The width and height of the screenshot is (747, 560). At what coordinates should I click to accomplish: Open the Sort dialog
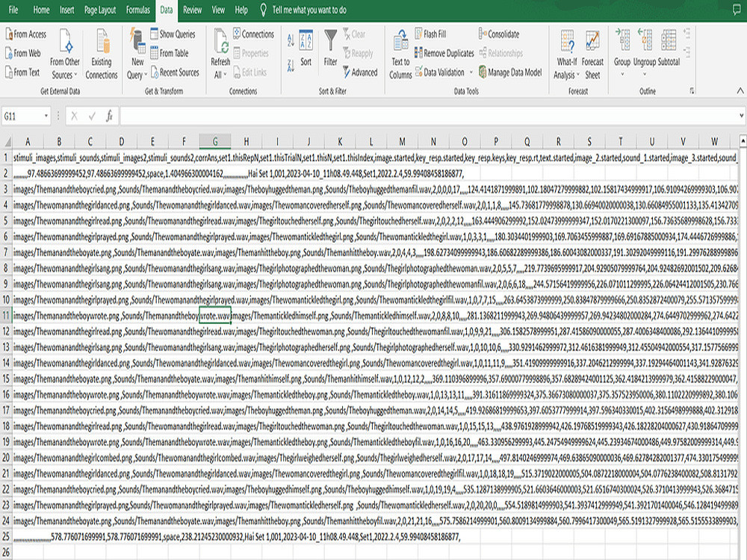306,48
